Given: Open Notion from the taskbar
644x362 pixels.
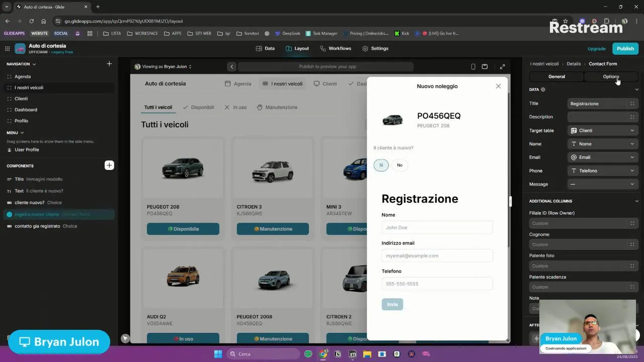Looking at the screenshot, I should [338, 354].
